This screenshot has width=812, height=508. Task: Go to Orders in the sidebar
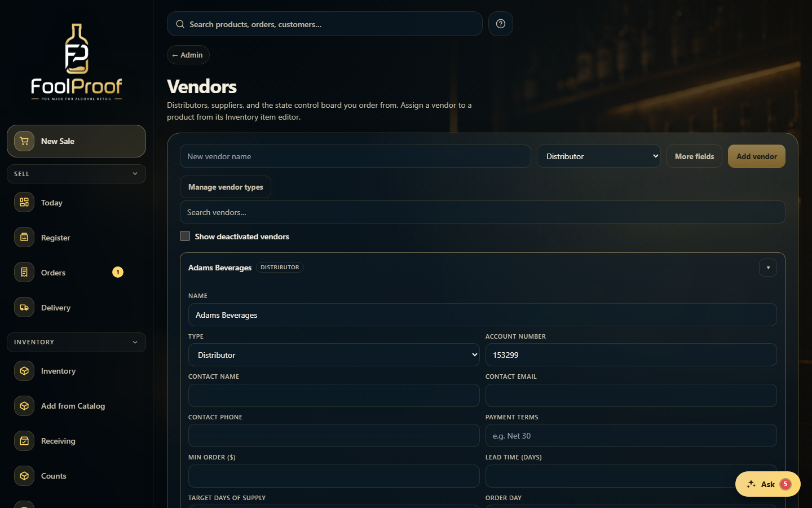pos(76,272)
